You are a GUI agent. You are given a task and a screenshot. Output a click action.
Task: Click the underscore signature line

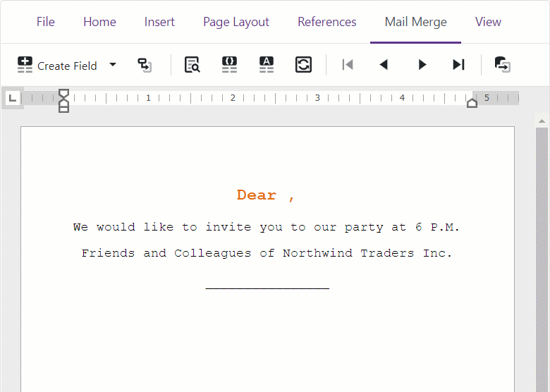(x=267, y=288)
